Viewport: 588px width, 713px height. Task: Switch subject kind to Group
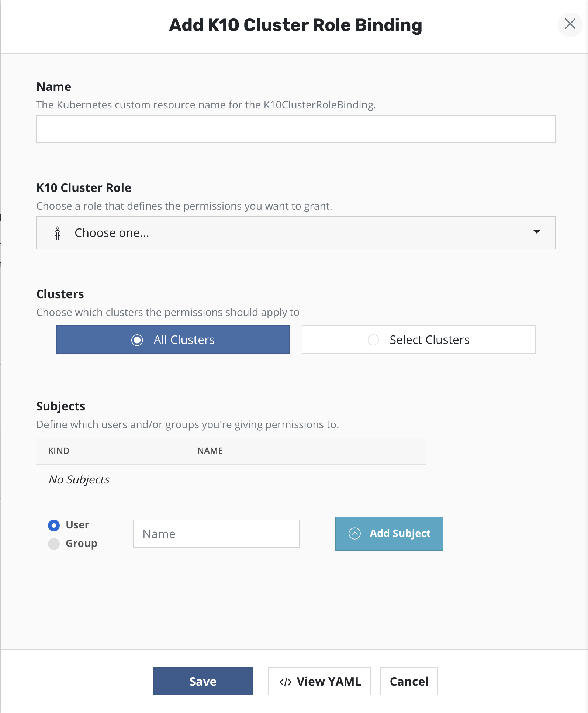54,544
